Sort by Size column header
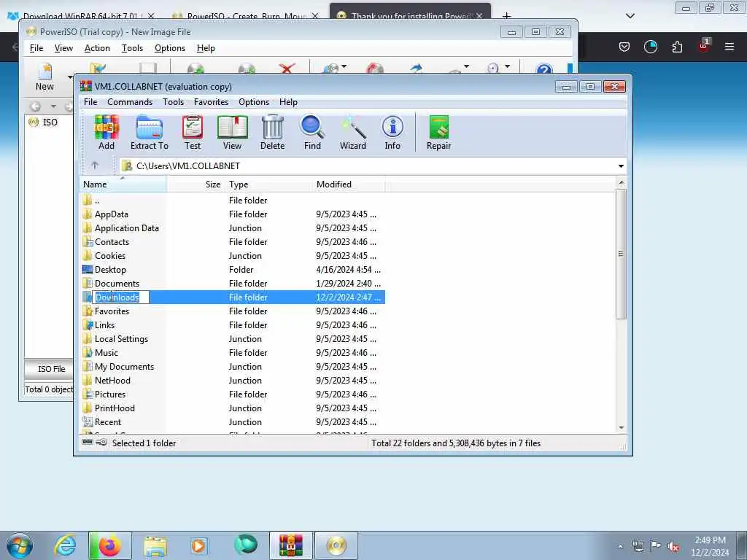 (196, 184)
